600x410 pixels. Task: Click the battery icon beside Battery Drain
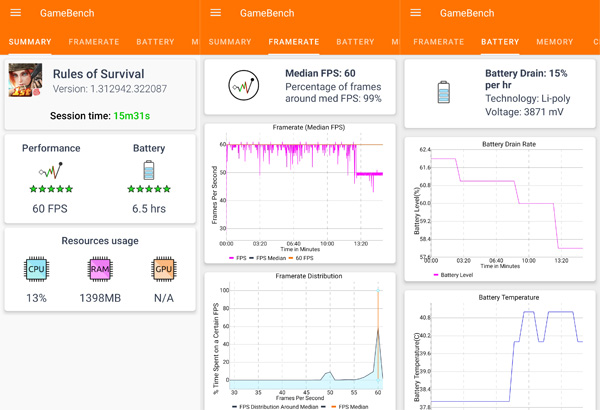pyautogui.click(x=443, y=92)
